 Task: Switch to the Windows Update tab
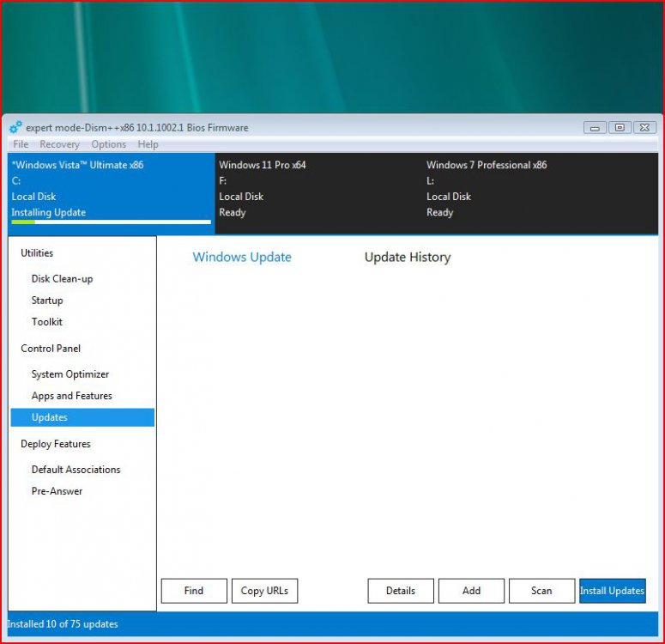(242, 257)
